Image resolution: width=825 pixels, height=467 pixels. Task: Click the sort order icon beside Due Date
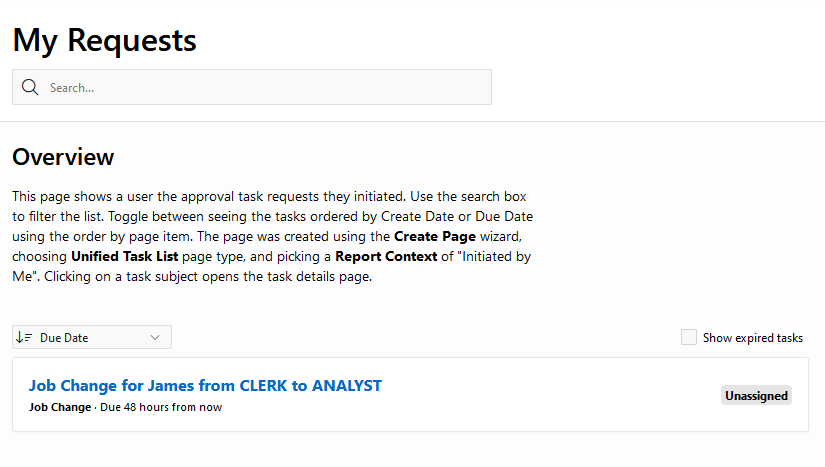[x=24, y=338]
